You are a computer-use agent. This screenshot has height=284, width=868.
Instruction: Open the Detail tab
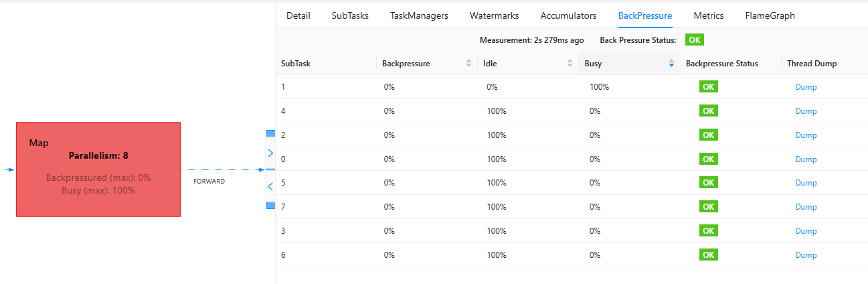click(298, 15)
